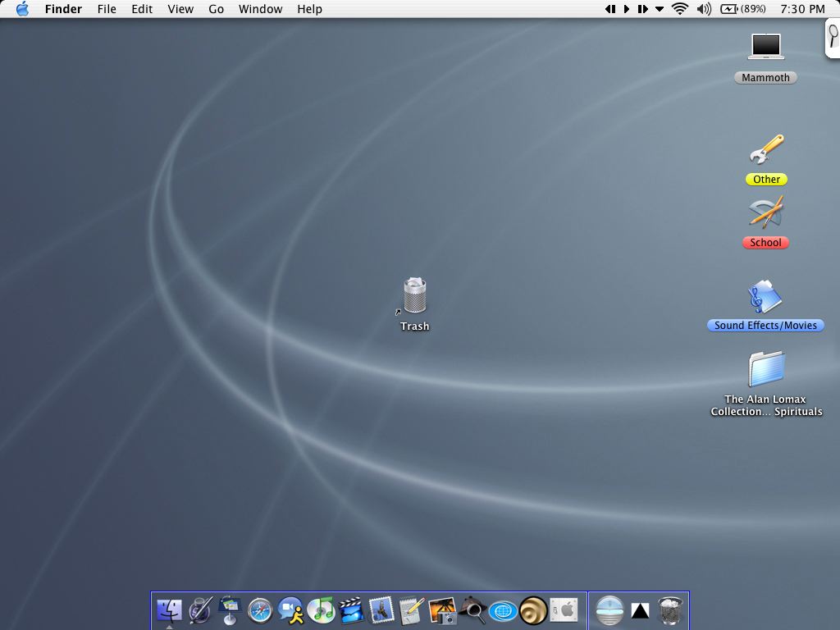Open the Trash alias on the desktop
840x630 pixels.
pos(415,296)
